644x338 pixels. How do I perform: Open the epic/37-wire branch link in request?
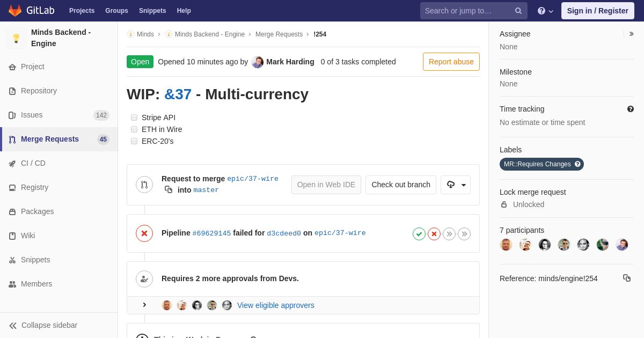253,179
